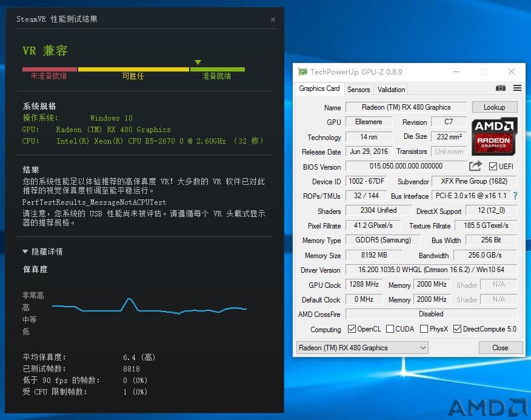This screenshot has width=531, height=420.
Task: Click the Device ID field 1002 - 67DF
Action: pyautogui.click(x=366, y=181)
